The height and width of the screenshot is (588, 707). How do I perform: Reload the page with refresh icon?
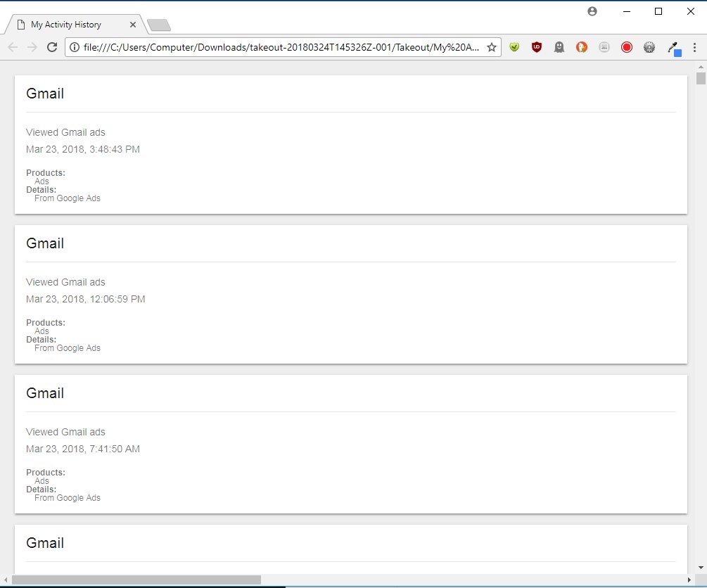click(52, 47)
